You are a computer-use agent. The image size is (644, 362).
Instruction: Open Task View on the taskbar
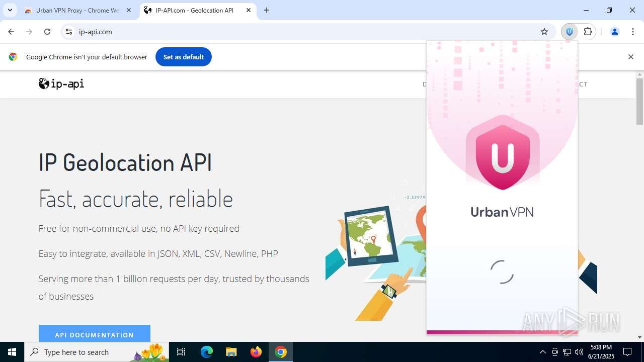pos(182,352)
